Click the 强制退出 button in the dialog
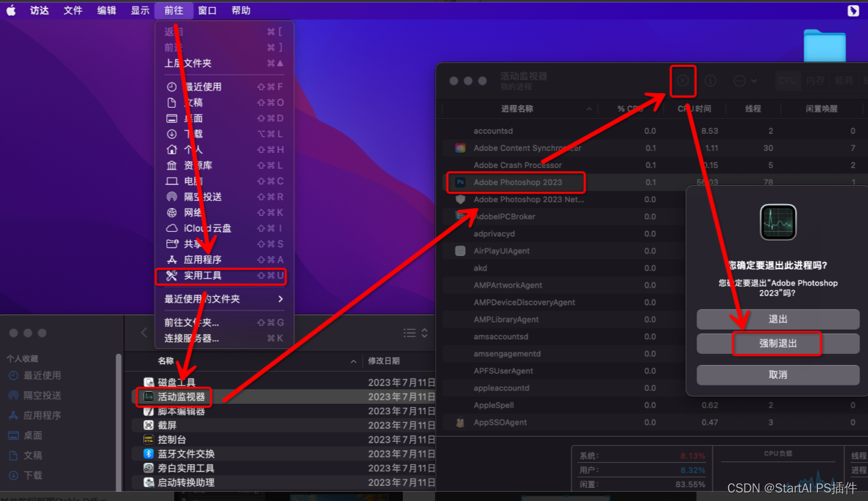This screenshot has width=868, height=501. 778,343
